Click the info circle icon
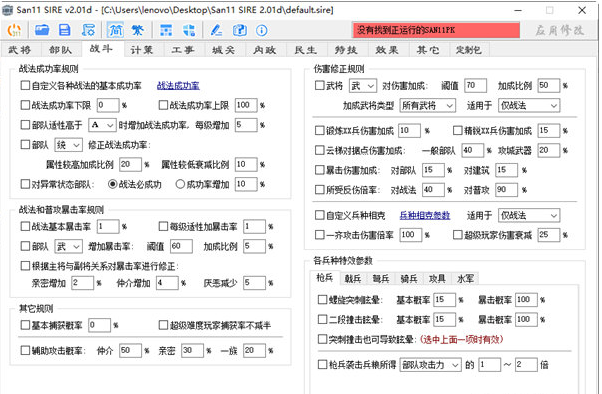Screen dimensions: 602x394 coord(262,30)
